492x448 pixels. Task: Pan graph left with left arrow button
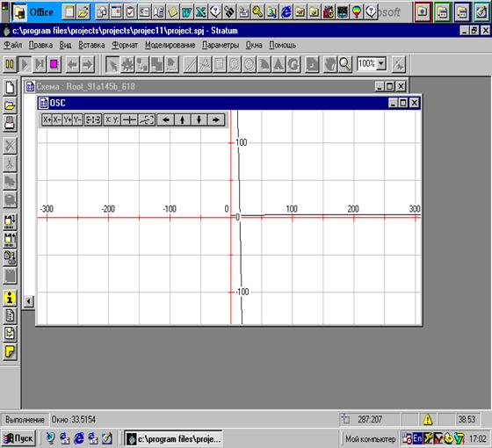tap(166, 119)
